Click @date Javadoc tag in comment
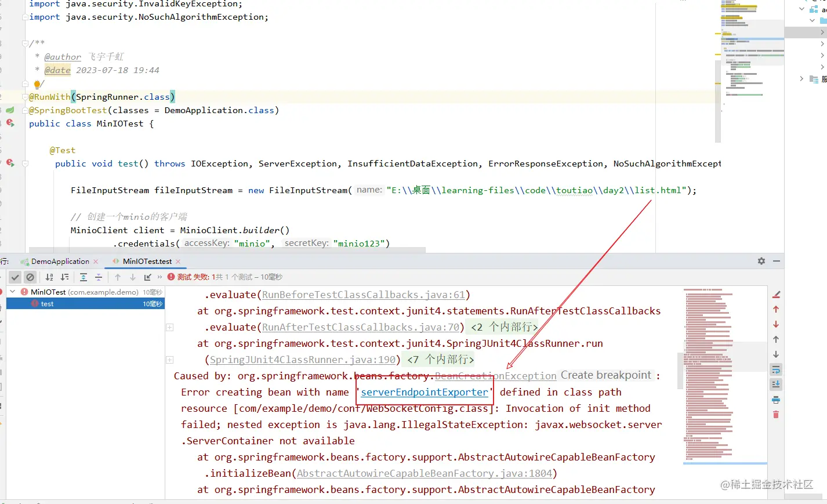Screen dimensions: 827x504 tap(57, 70)
